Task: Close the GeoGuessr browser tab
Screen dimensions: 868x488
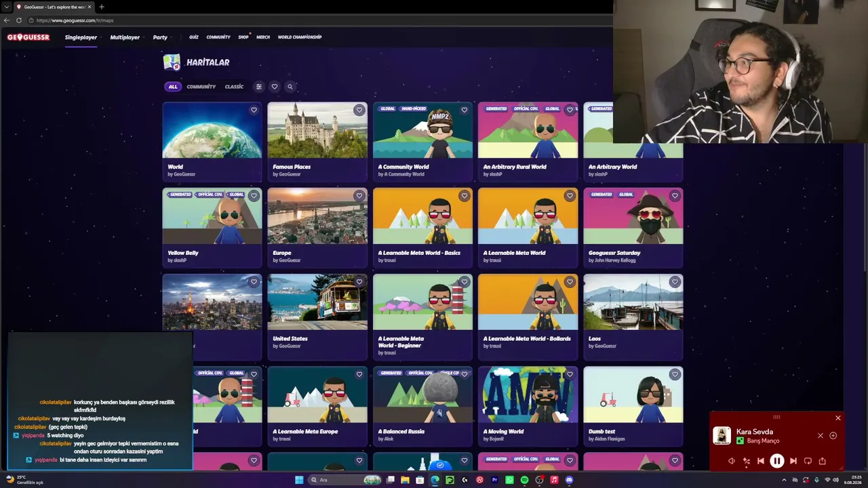Action: [90, 7]
